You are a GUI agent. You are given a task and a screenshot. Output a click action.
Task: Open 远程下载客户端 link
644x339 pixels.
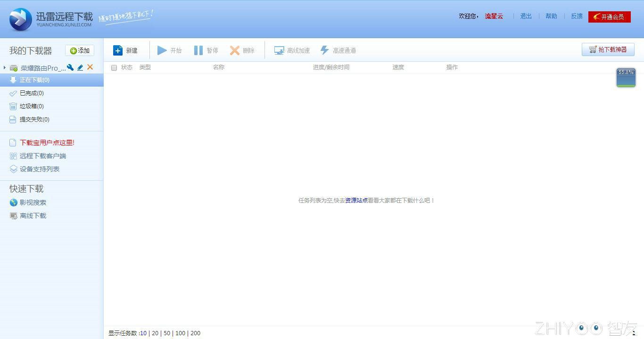tap(43, 156)
